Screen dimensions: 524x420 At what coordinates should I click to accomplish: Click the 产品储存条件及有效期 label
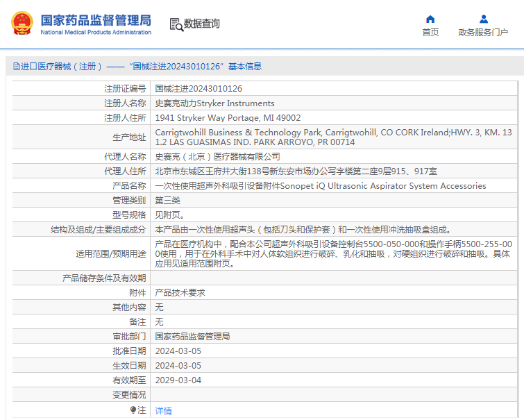click(x=104, y=278)
